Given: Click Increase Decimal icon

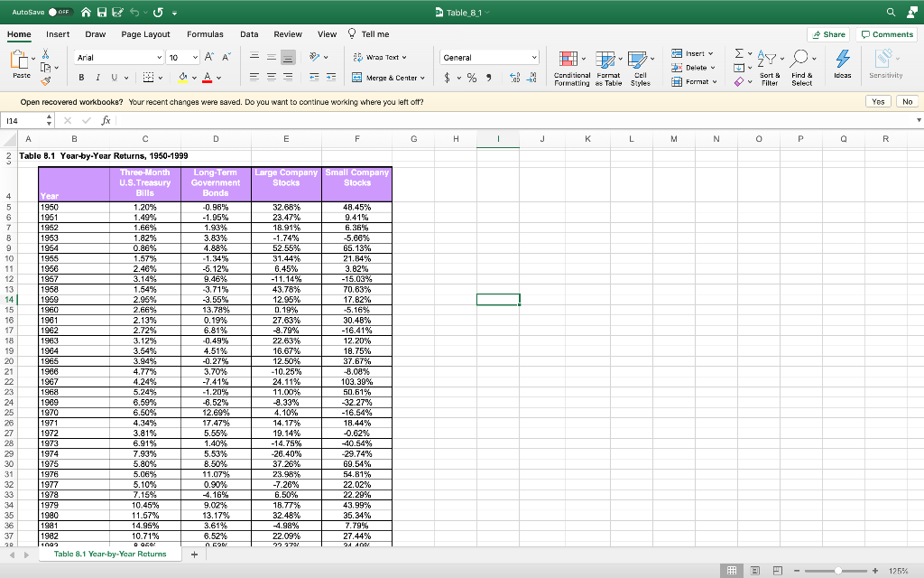Looking at the screenshot, I should [x=514, y=78].
